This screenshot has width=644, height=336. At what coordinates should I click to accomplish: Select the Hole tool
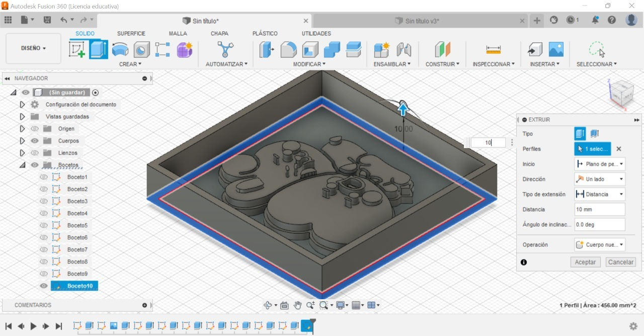[x=141, y=49]
